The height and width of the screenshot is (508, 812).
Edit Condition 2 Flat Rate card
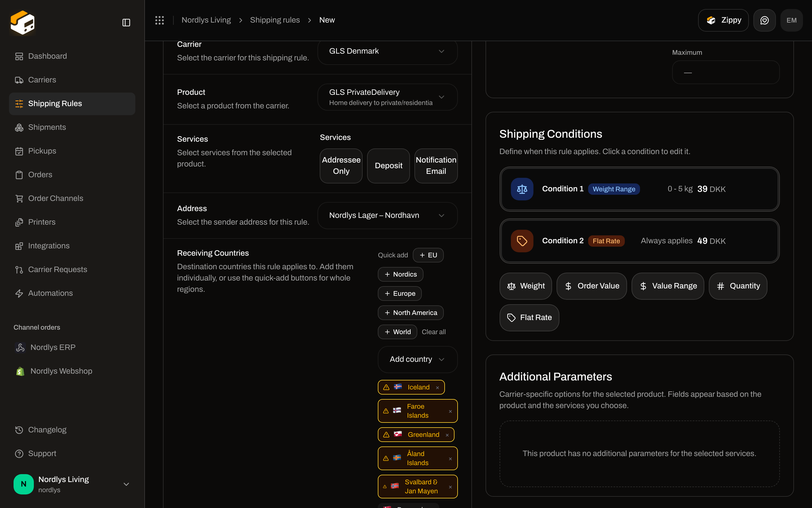639,241
